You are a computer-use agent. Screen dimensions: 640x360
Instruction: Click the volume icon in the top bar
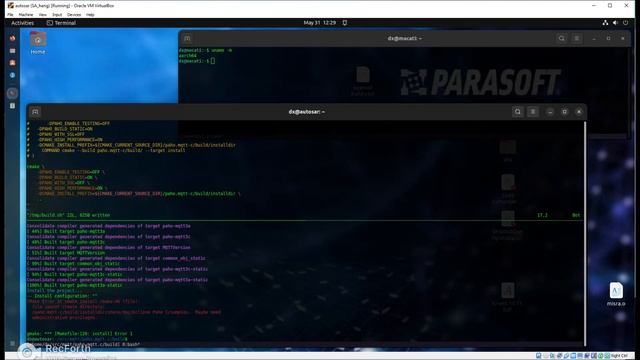[x=615, y=23]
